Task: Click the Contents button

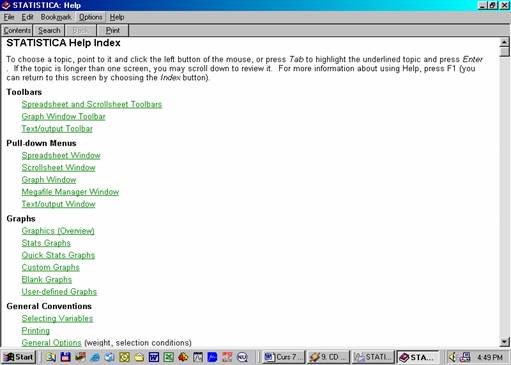Action: (17, 30)
